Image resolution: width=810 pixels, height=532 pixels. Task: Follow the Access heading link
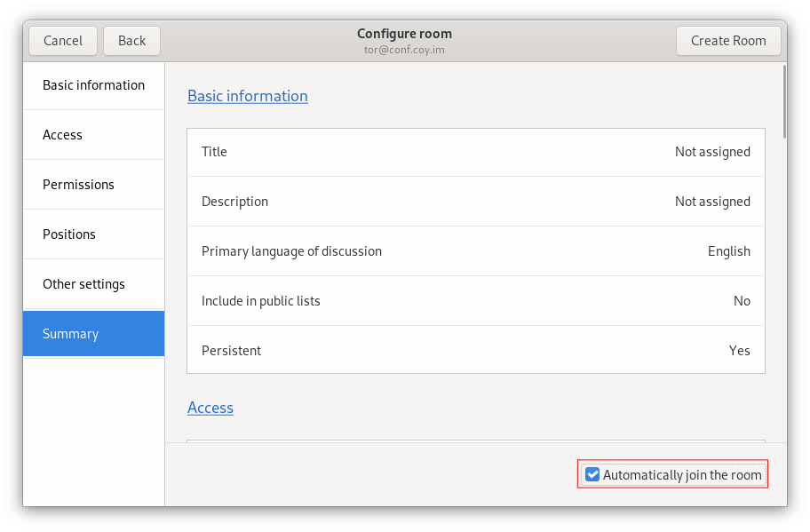[x=210, y=408]
